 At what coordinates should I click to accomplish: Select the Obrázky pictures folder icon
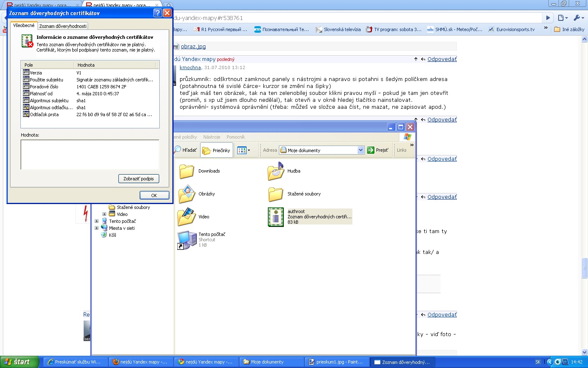coord(187,194)
